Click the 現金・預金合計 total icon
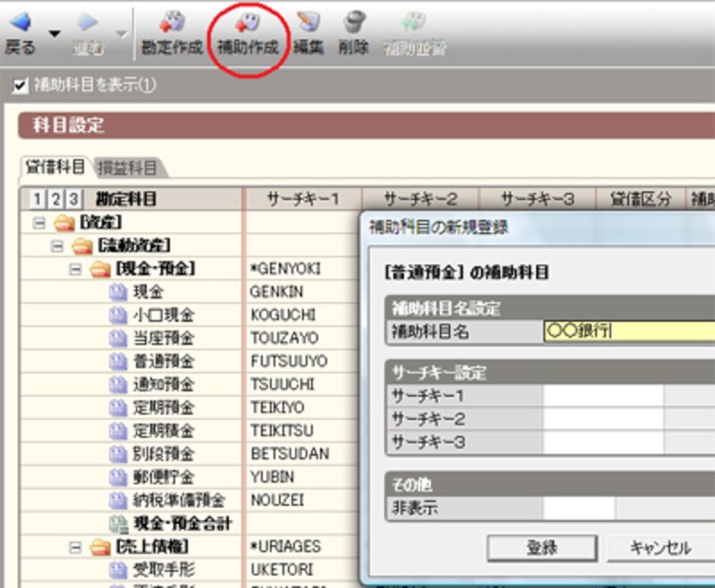This screenshot has height=588, width=715. point(117,523)
